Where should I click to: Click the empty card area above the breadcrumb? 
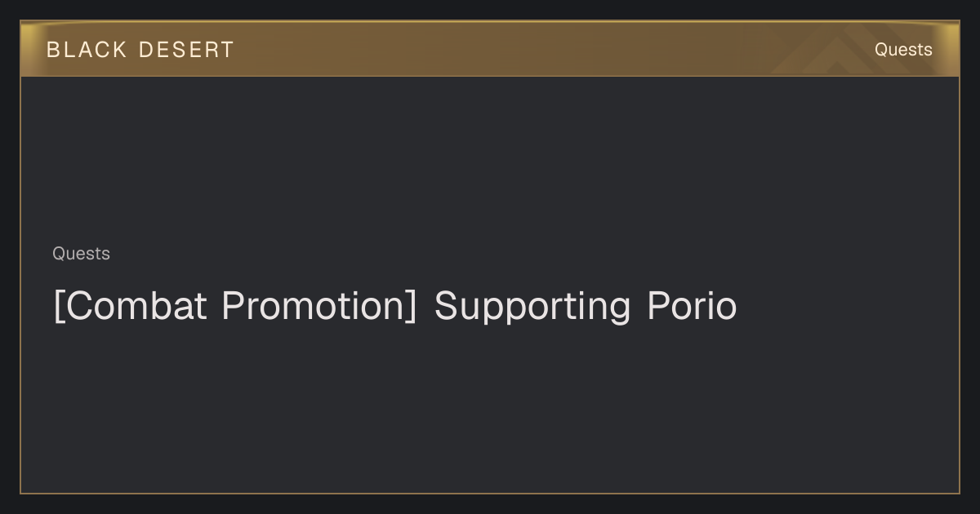490,159
